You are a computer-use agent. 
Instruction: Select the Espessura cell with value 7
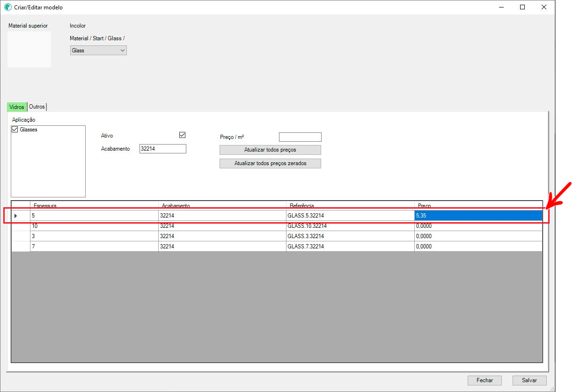coord(94,247)
